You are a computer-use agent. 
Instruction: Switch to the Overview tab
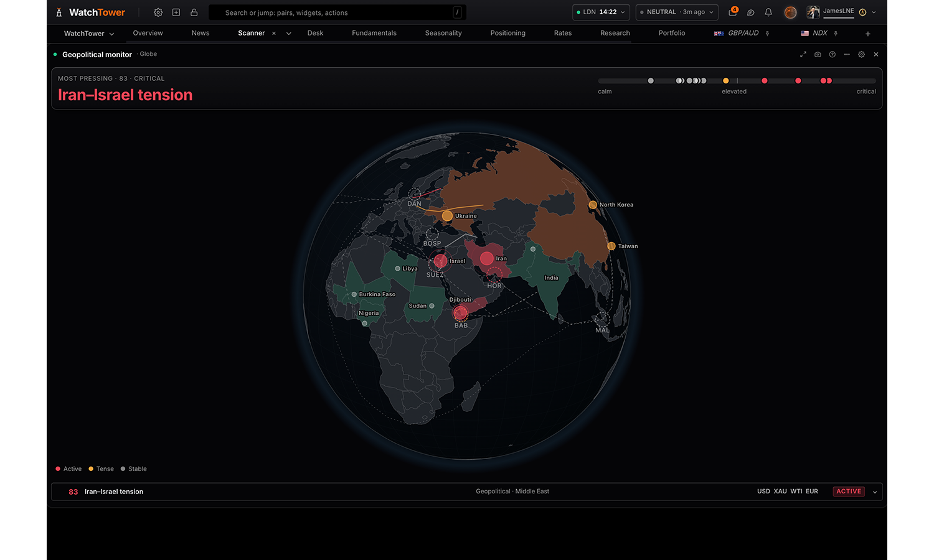[x=148, y=33]
